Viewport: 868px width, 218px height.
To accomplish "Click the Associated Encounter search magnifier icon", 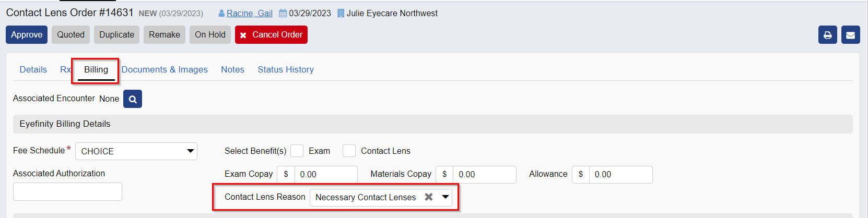I will pyautogui.click(x=133, y=99).
